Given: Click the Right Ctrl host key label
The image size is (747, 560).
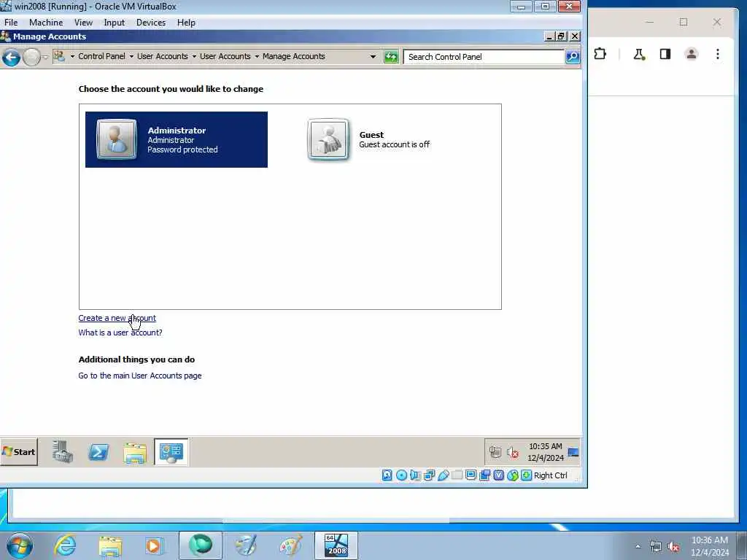Looking at the screenshot, I should 551,475.
